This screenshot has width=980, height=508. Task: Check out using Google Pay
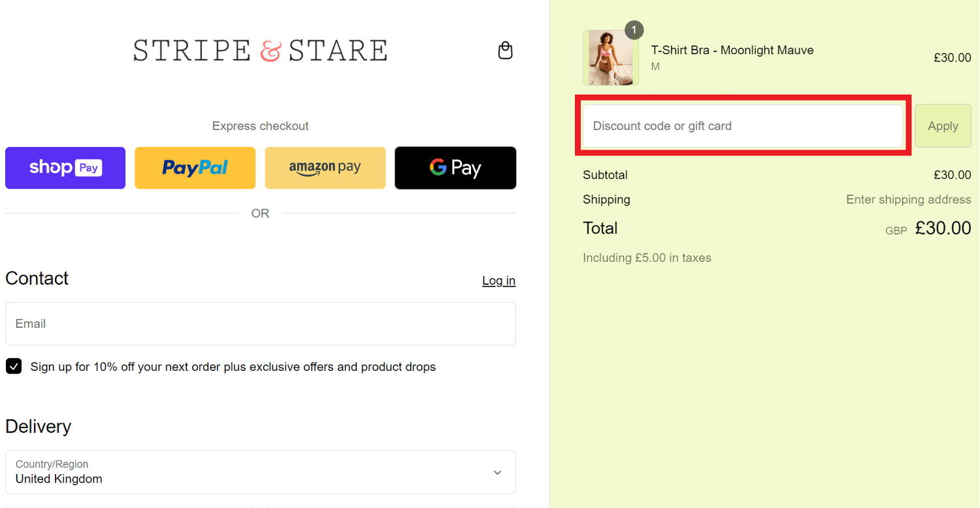click(455, 168)
